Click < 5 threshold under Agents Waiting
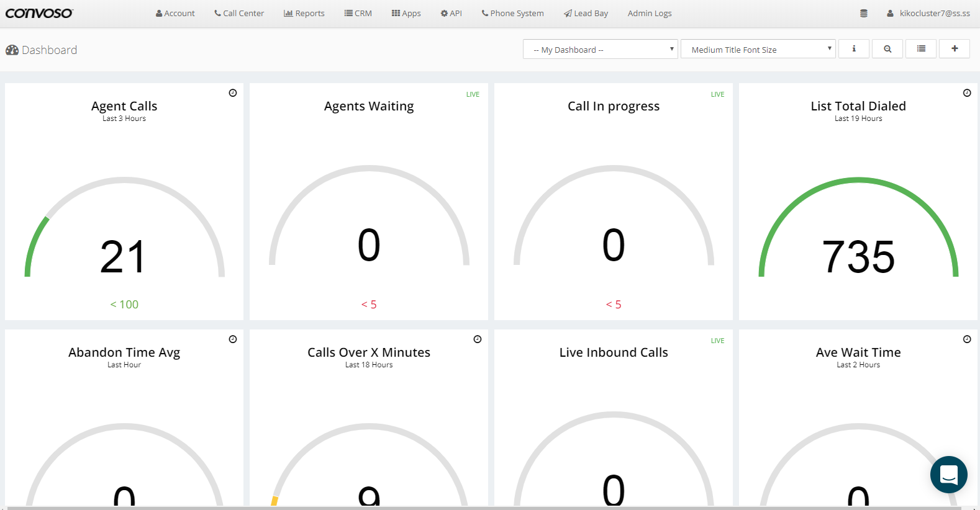 pyautogui.click(x=369, y=305)
